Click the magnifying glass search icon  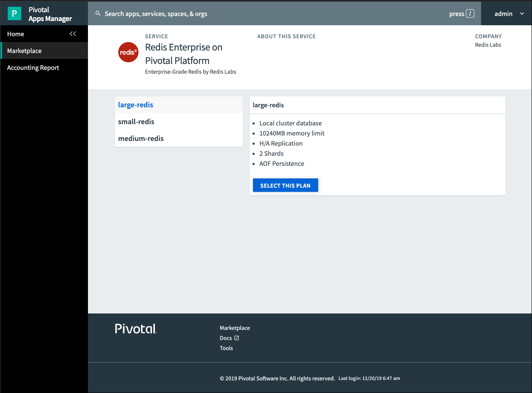(x=98, y=14)
